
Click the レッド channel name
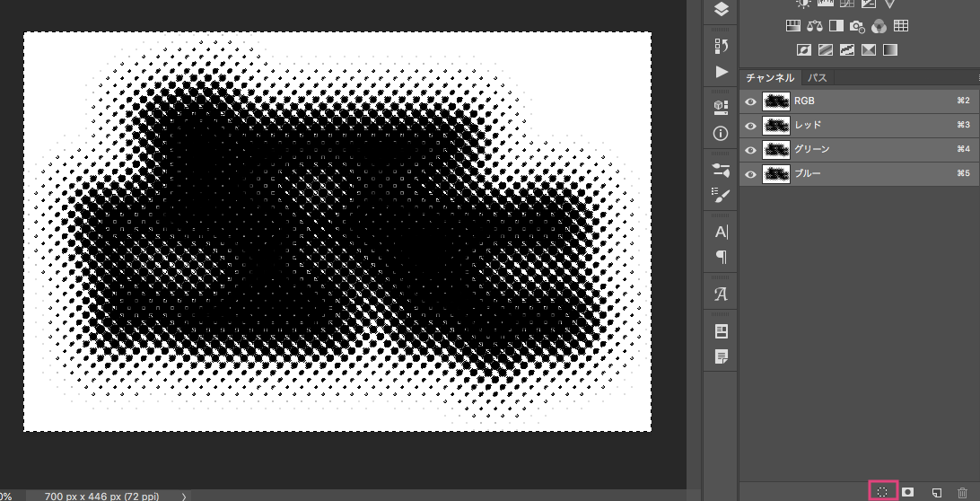[x=808, y=125]
